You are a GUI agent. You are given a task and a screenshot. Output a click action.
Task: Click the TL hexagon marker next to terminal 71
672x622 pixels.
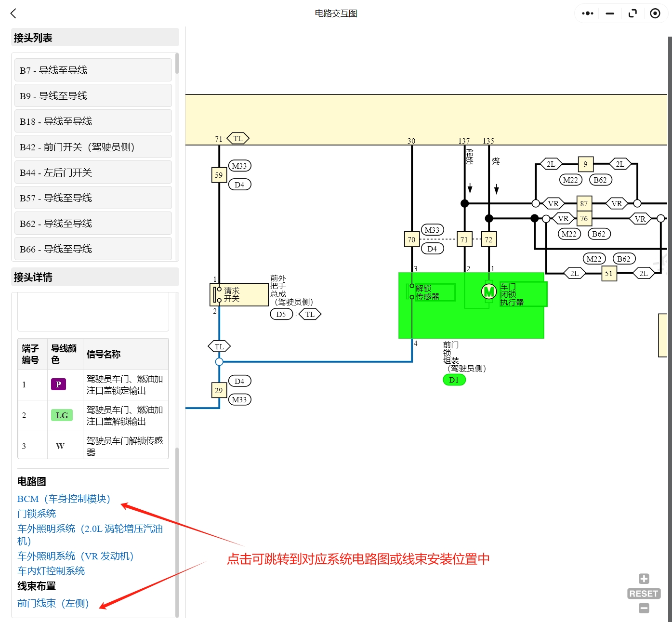[237, 138]
